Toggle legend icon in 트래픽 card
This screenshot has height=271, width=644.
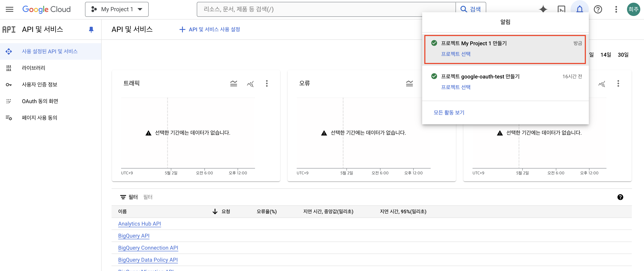pyautogui.click(x=233, y=83)
